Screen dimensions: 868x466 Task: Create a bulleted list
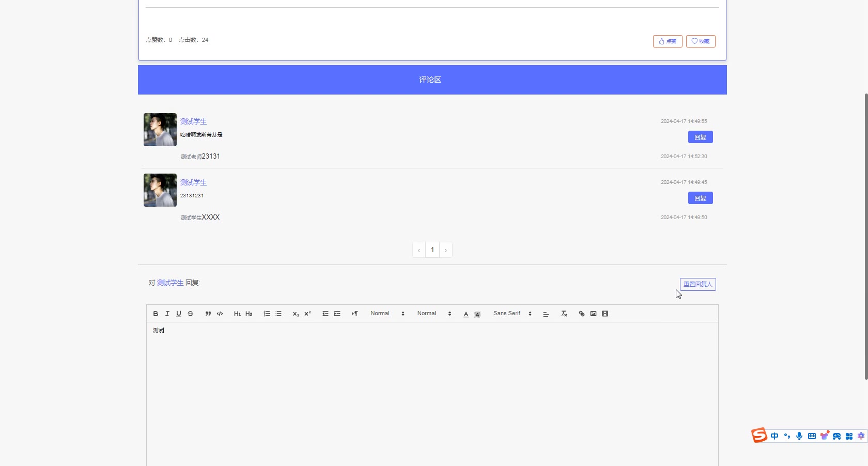click(278, 314)
